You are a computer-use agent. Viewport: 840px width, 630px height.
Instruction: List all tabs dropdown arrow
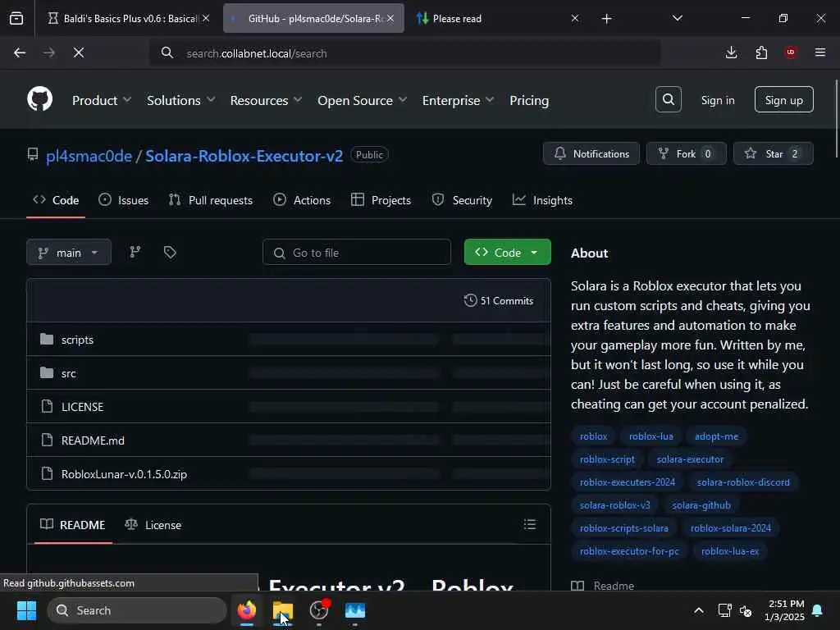[x=677, y=18]
